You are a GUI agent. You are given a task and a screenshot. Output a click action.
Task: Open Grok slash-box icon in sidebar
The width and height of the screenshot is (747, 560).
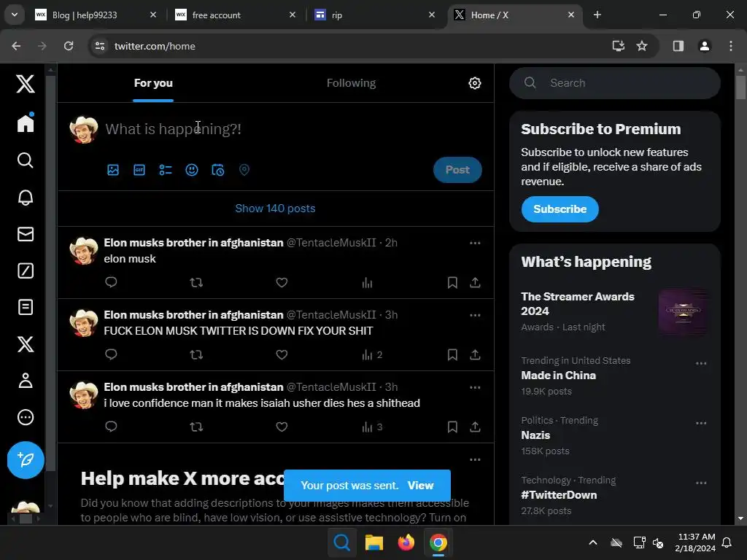pos(26,271)
